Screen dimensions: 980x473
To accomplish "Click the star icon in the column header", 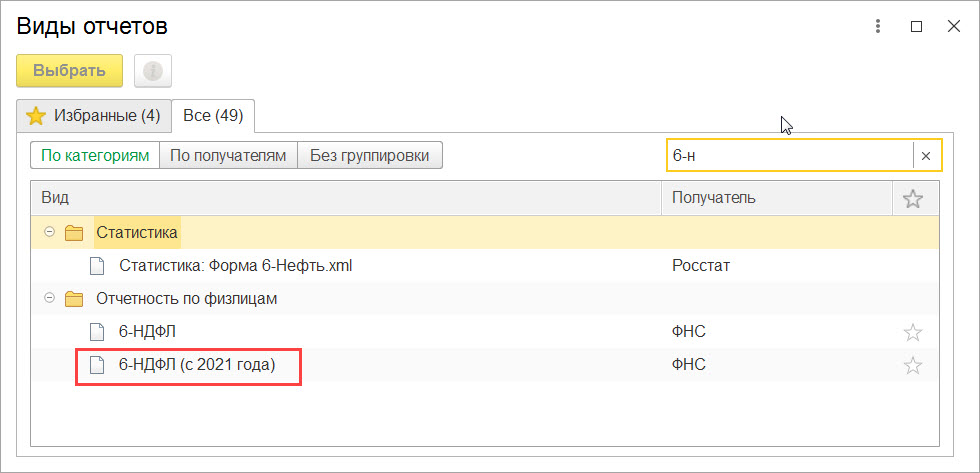I will tap(913, 199).
